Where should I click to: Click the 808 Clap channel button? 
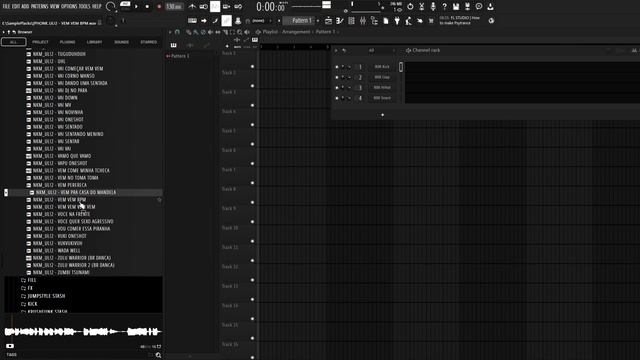pyautogui.click(x=382, y=77)
